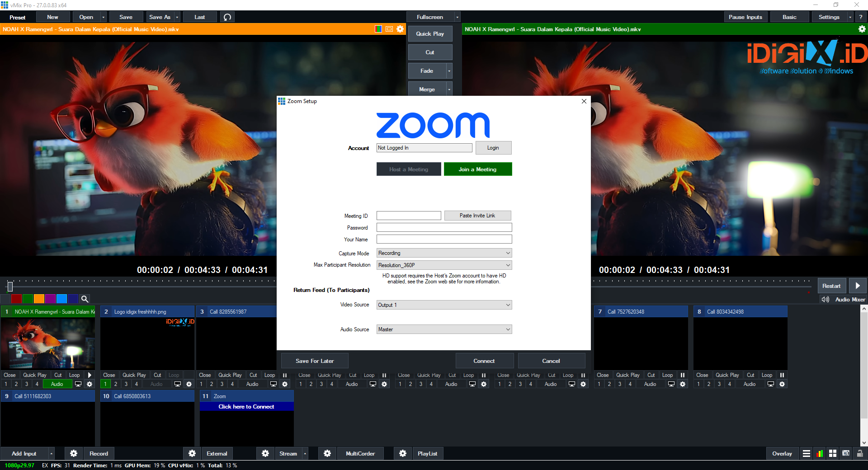Show list view icon in bottom bar
The image size is (868, 470).
tap(806, 453)
